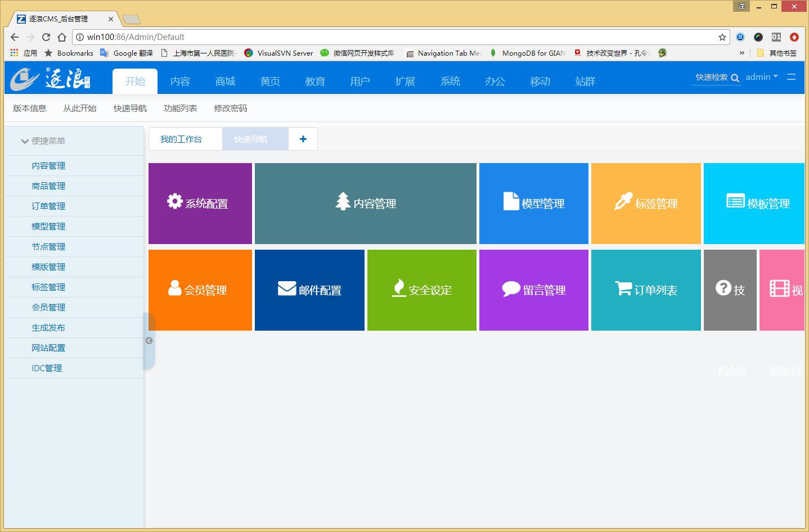Select the 黄页 main menu tab
Screen dimensions: 809x532
click(x=270, y=82)
